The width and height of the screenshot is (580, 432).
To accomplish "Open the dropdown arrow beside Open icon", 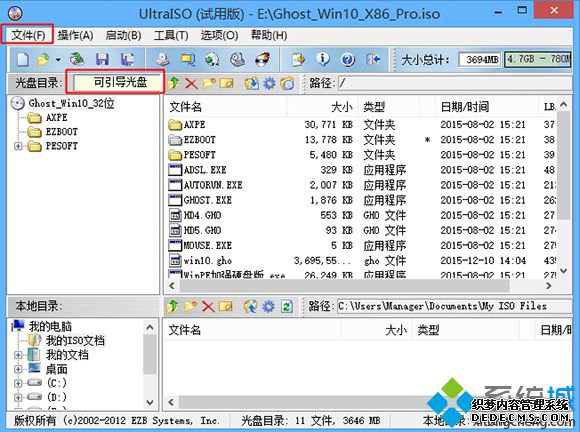I will [58, 59].
